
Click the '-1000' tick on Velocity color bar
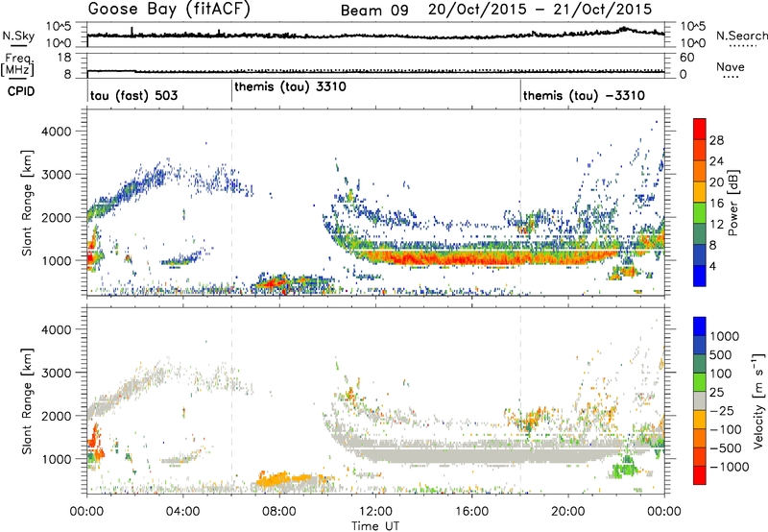coord(730,467)
